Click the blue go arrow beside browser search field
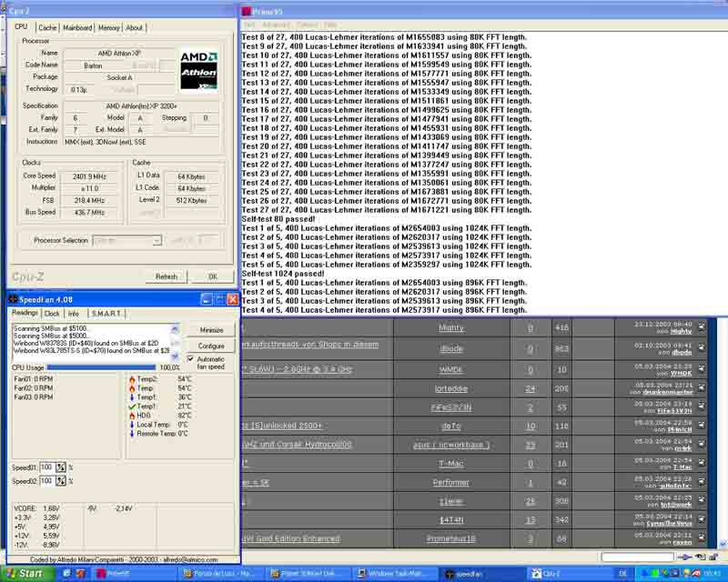Screen dimensions: 728x582 click(684, 557)
